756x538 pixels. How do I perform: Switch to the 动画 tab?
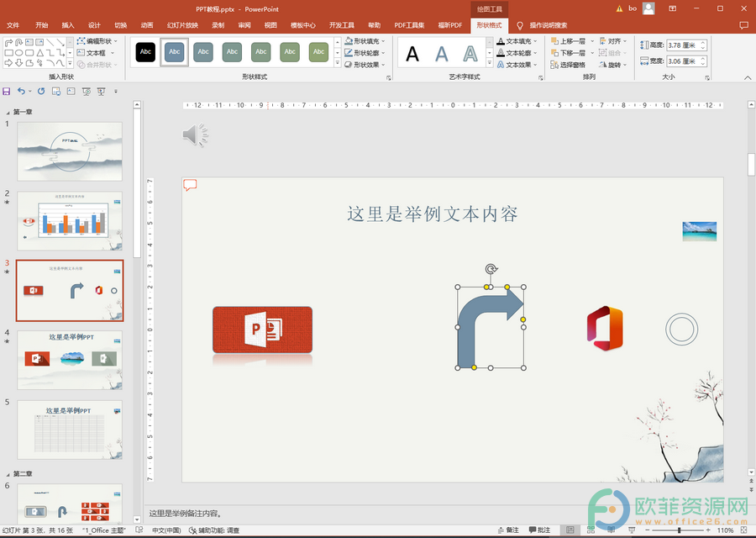coord(147,25)
